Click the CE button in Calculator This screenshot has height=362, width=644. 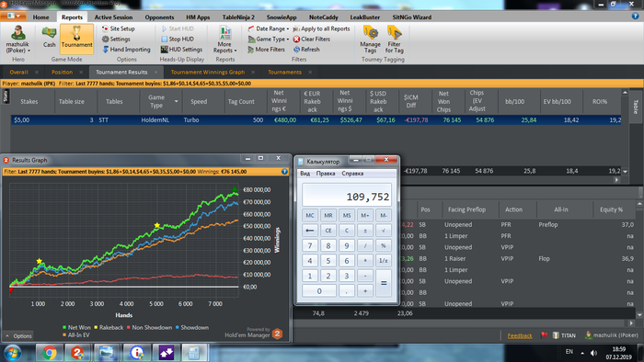(328, 231)
